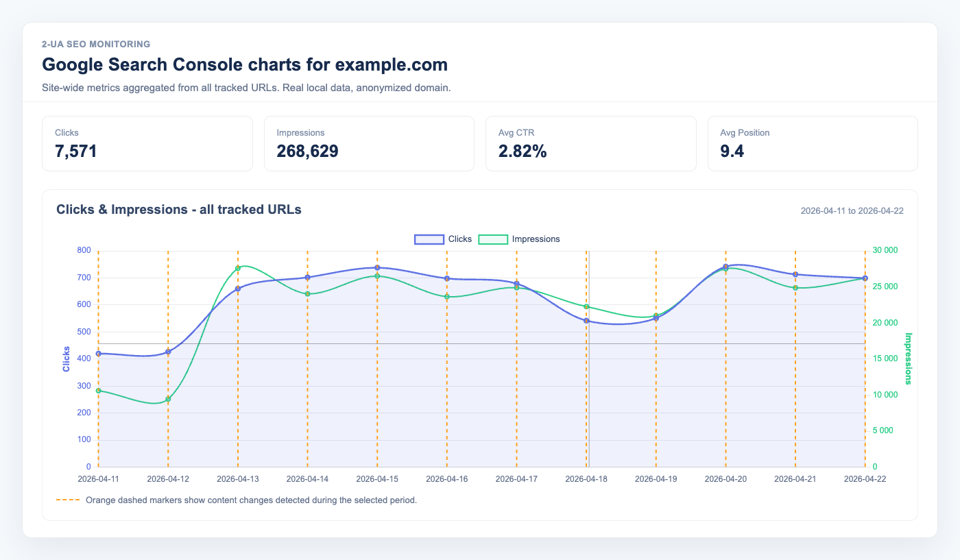The height and width of the screenshot is (560, 960).
Task: Click the rotated Clicks title on the left axis
Action: [67, 359]
